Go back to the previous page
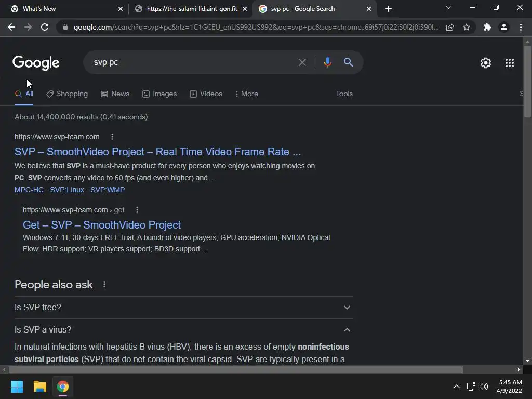The height and width of the screenshot is (399, 532). [x=11, y=27]
